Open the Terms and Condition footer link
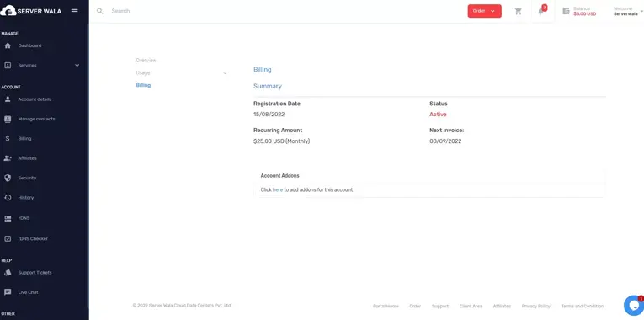 [x=583, y=306]
